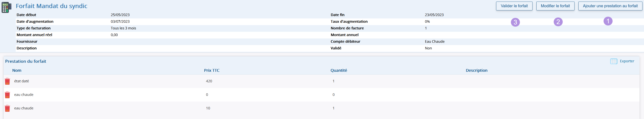Click Date d'augmentation value 03/07/2023
This screenshot has width=644, height=119.
click(x=120, y=21)
